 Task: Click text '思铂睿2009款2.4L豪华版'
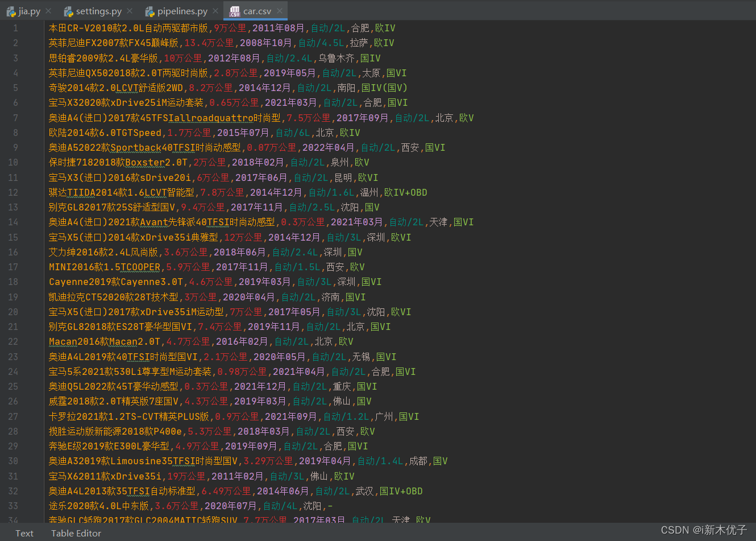103,58
